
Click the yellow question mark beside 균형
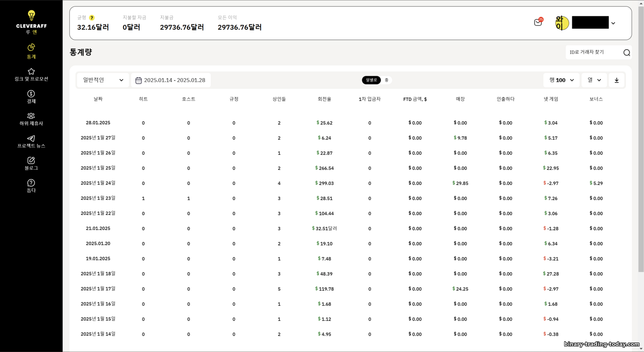click(x=92, y=18)
